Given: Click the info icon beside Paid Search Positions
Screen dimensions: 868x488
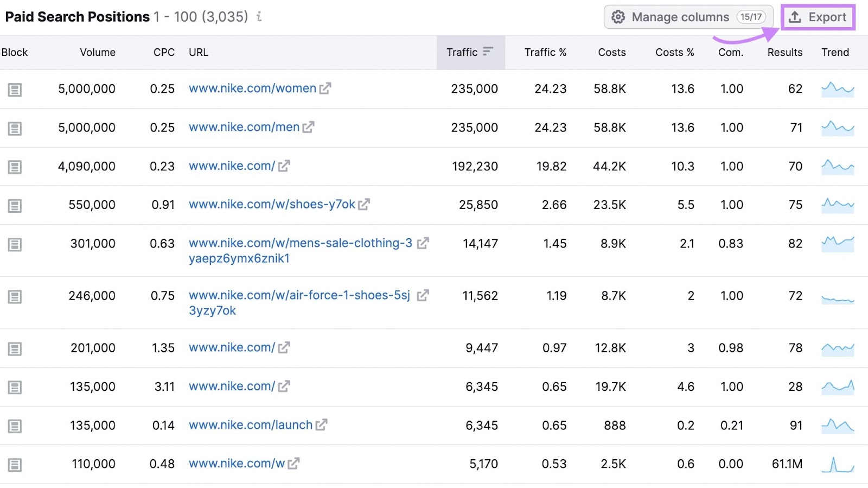Looking at the screenshot, I should pyautogui.click(x=259, y=17).
